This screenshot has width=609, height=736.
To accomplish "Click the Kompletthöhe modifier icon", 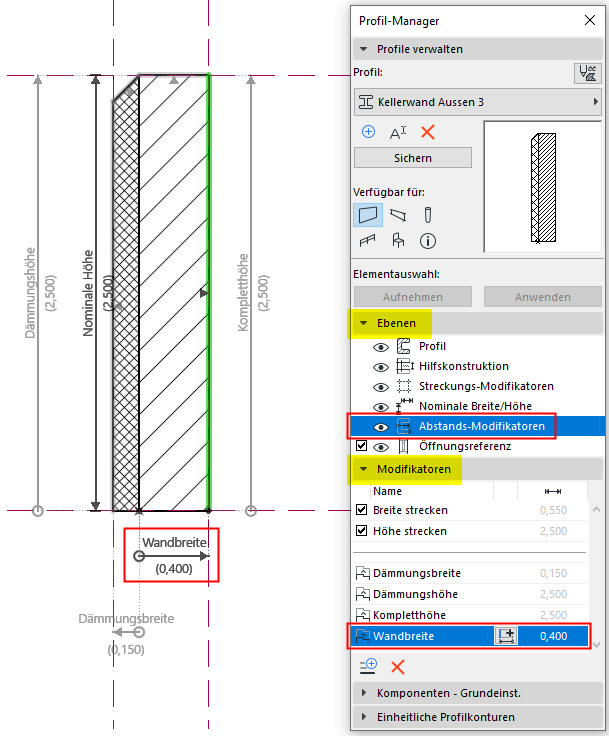I will 362,615.
